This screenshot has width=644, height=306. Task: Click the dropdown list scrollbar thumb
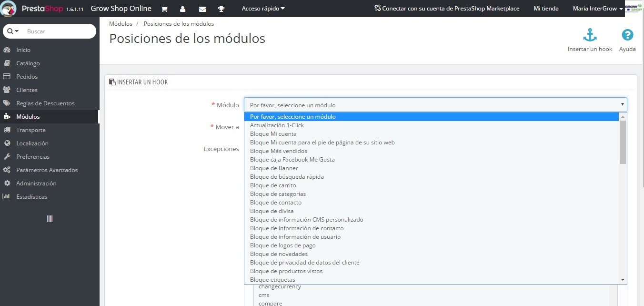(x=623, y=142)
